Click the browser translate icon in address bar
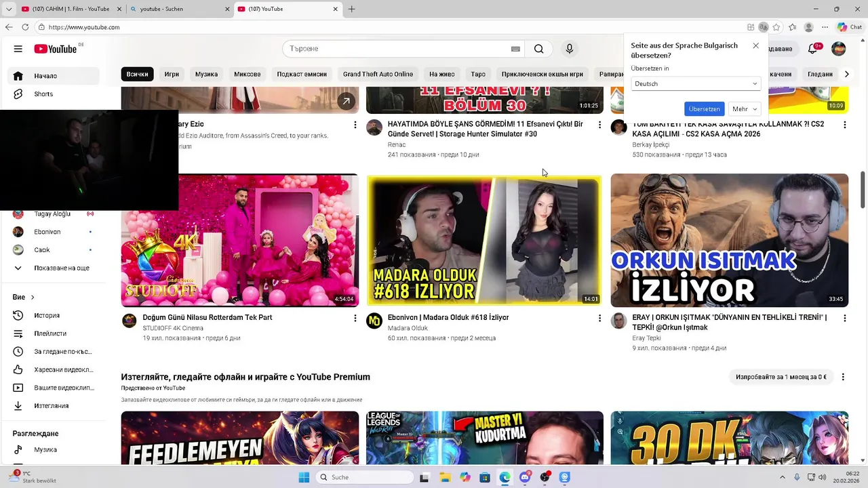The width and height of the screenshot is (868, 488). 764,27
